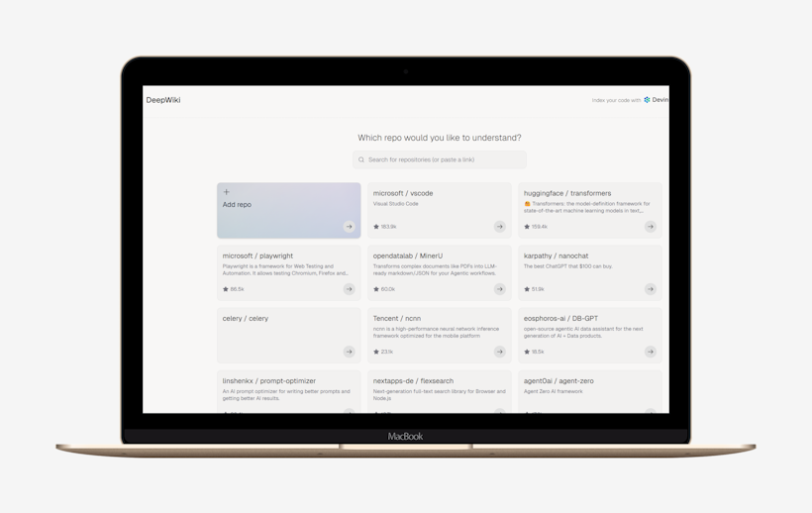812x513 pixels.
Task: Open the opendatalab / MinerU card
Action: pyautogui.click(x=439, y=272)
